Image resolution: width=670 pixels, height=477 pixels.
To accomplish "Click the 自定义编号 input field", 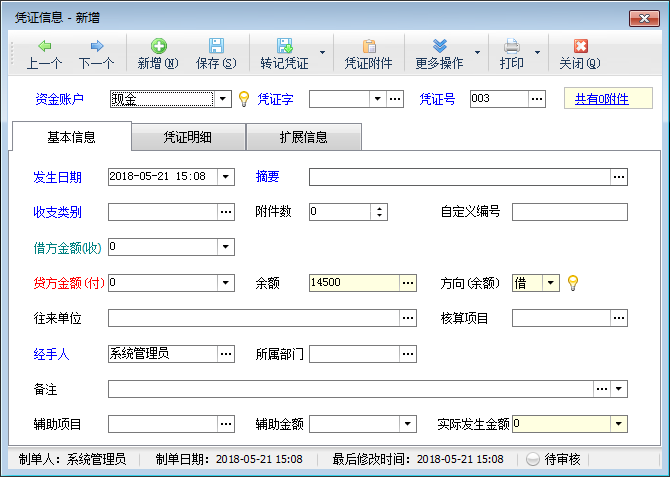I will [570, 212].
